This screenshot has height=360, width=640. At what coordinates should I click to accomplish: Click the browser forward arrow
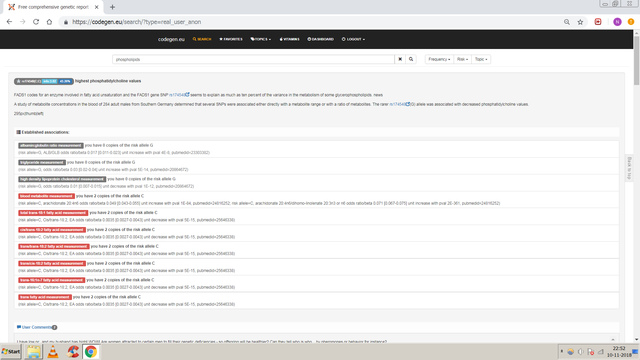coord(23,22)
